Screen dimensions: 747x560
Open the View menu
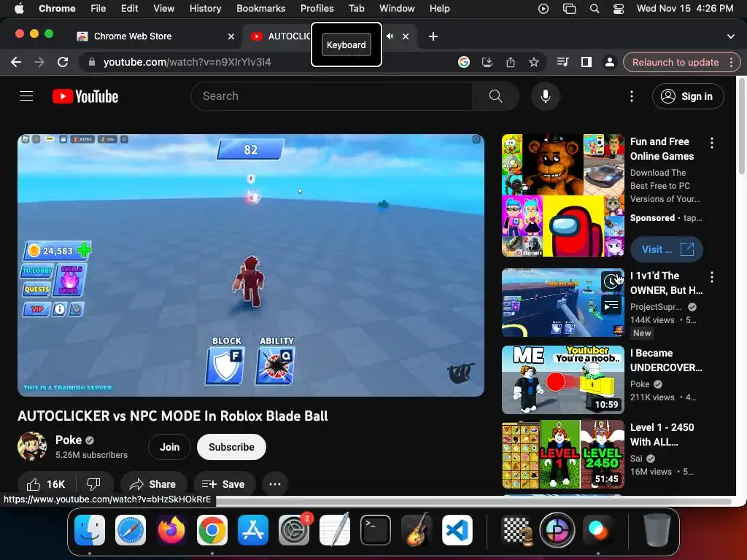pos(163,9)
